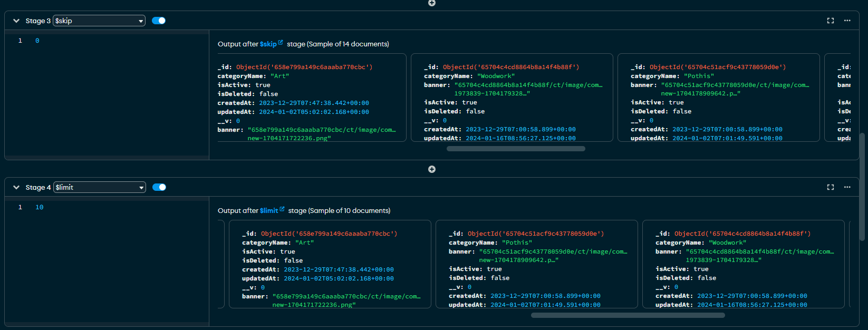This screenshot has height=330, width=868.
Task: Expand Stage 3 editor to fullscreen
Action: coord(831,21)
